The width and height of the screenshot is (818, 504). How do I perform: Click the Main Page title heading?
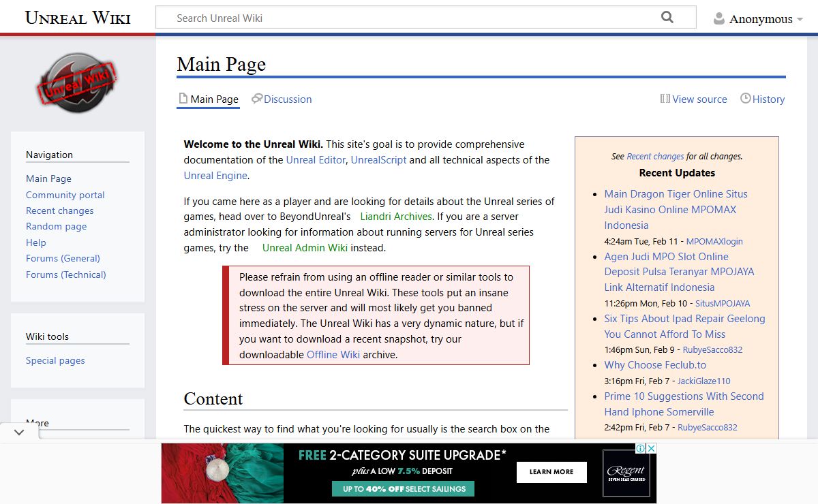(x=222, y=64)
